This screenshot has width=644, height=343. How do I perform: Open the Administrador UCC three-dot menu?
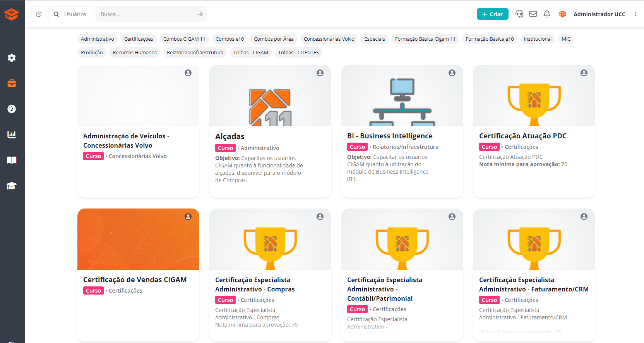point(635,14)
